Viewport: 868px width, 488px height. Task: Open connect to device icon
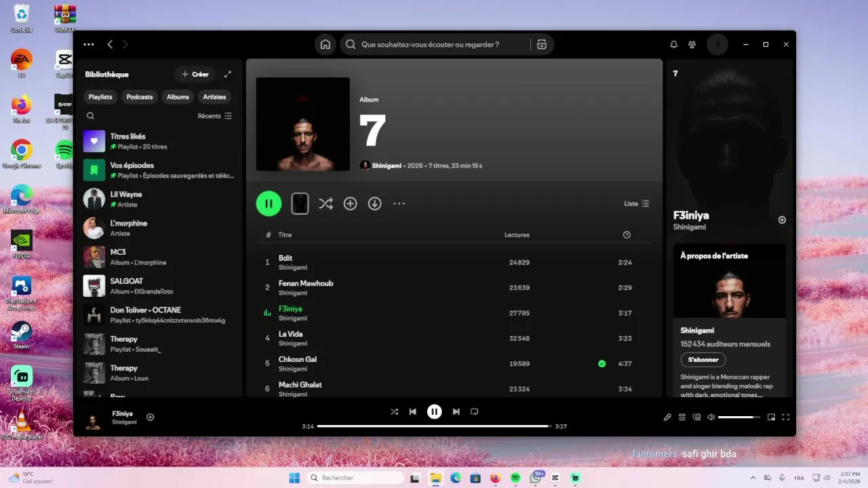(696, 418)
